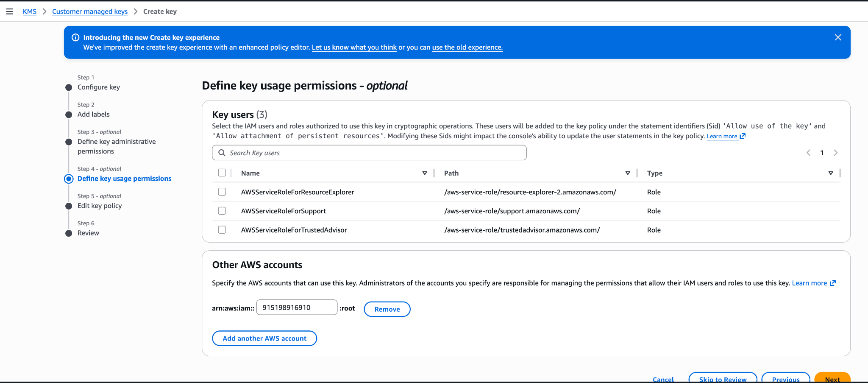Open Learn more link in Key users
Screen dimensions: 868x383
click(722, 136)
